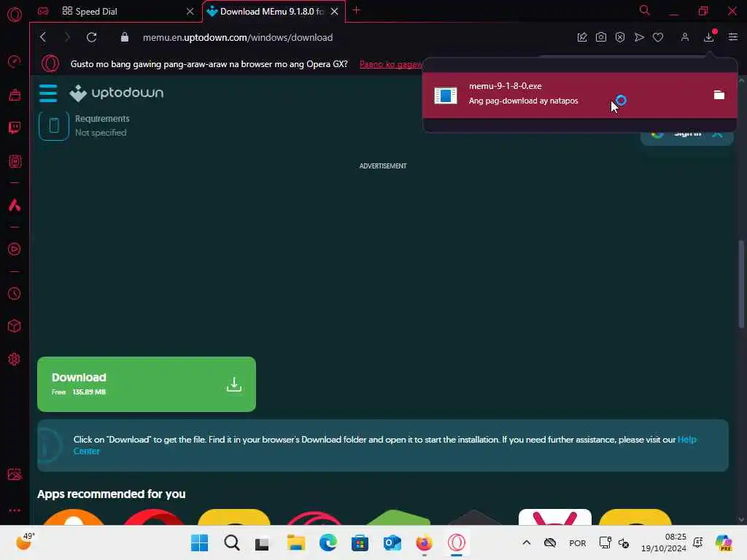Open Windows taskbar search
The height and width of the screenshot is (560, 747).
(231, 542)
